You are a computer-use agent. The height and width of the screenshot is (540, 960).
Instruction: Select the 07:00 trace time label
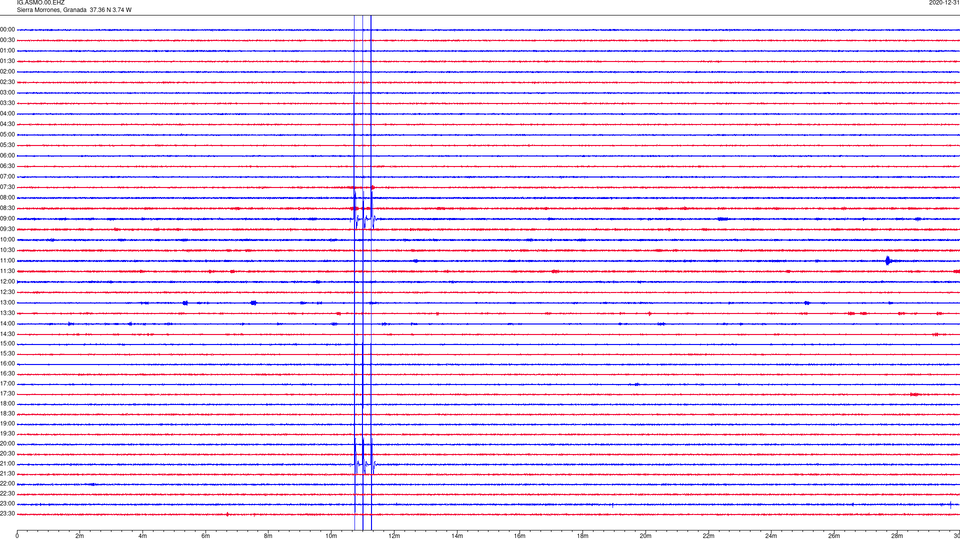7,176
